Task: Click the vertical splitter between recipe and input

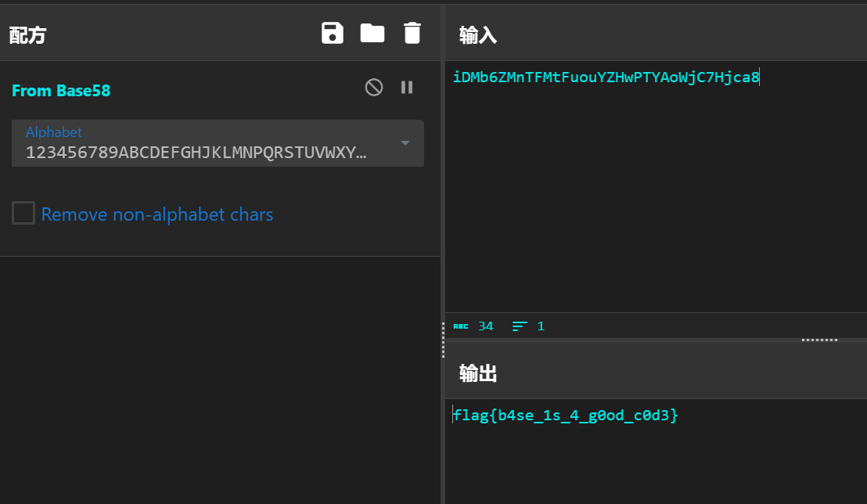Action: pos(443,340)
